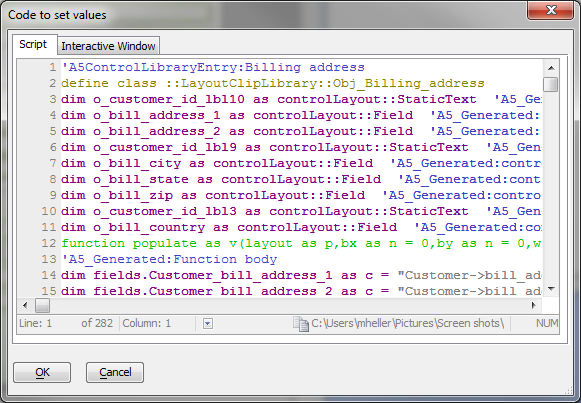
Task: Click the 'dim o_bill_address_2' line
Action: coord(301,131)
